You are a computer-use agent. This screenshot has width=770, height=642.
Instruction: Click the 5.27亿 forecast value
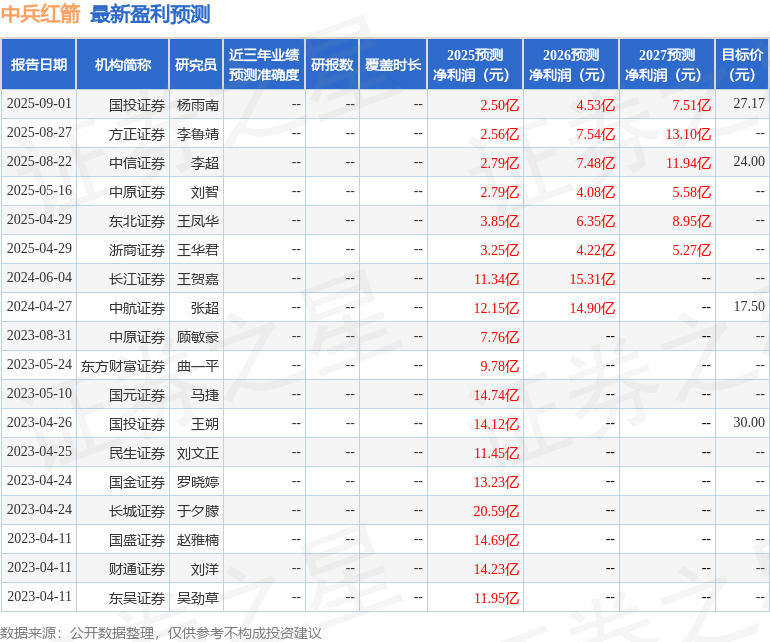pyautogui.click(x=691, y=250)
